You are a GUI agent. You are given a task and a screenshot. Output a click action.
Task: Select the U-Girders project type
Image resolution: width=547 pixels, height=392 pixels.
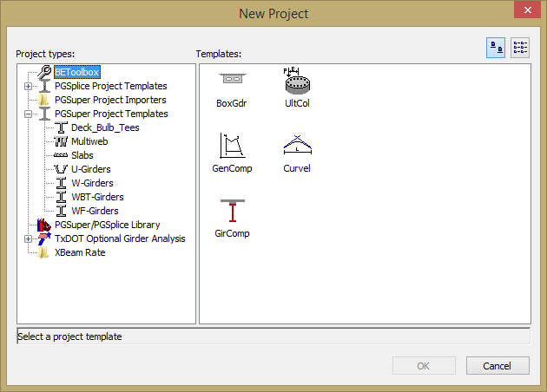tap(90, 169)
